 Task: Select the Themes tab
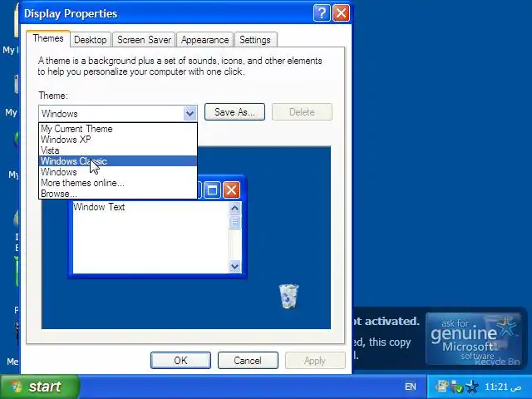point(48,38)
